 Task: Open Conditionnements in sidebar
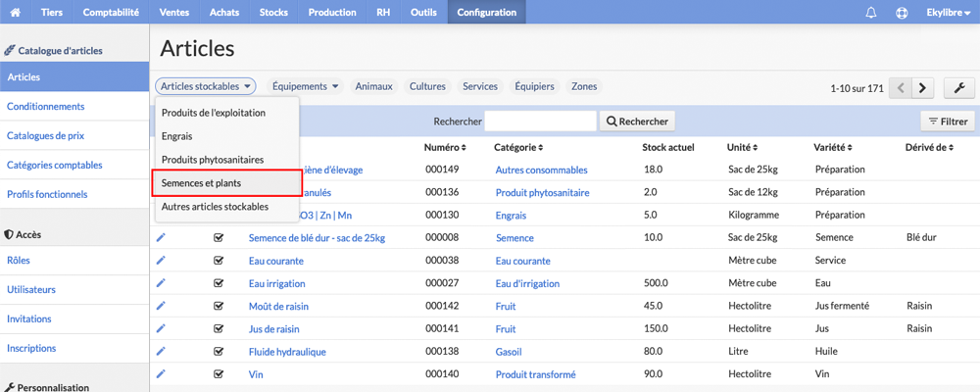[x=74, y=106]
